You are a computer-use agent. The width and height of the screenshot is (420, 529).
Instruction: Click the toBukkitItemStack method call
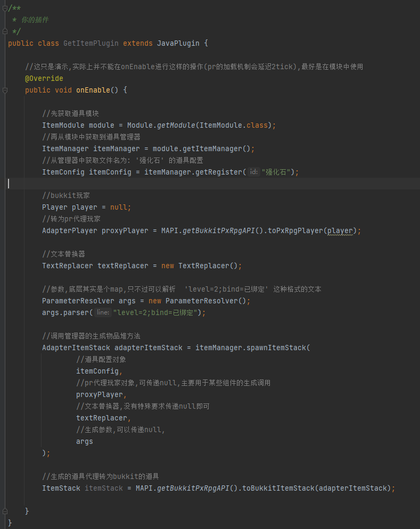pos(278,488)
